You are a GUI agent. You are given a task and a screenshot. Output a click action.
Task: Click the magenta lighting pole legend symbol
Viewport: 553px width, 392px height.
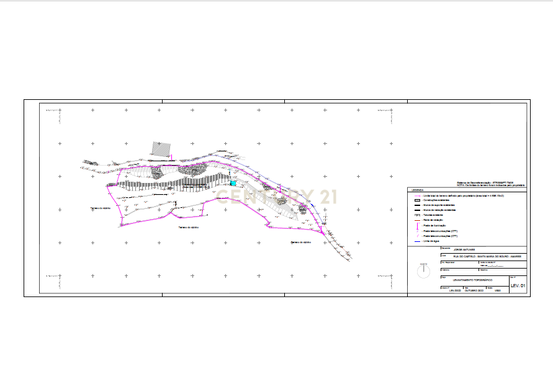click(x=418, y=226)
